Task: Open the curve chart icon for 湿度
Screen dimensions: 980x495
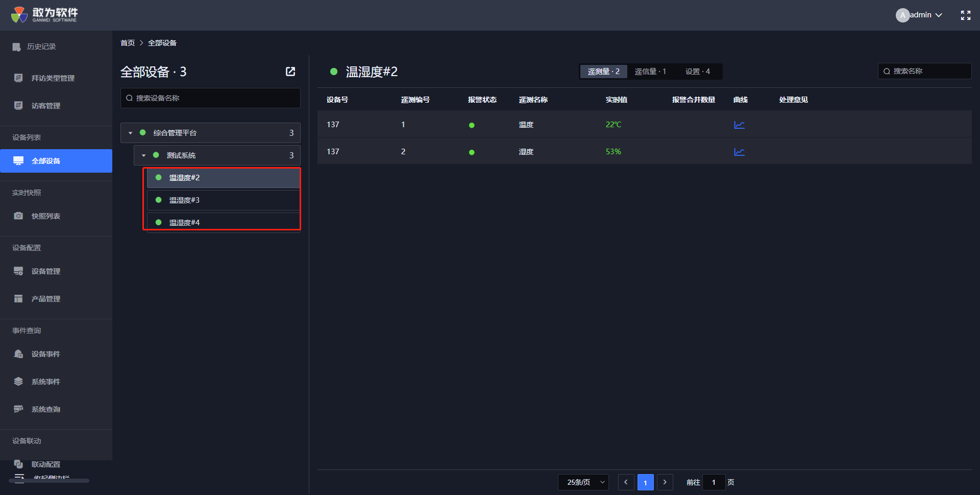Action: point(739,152)
